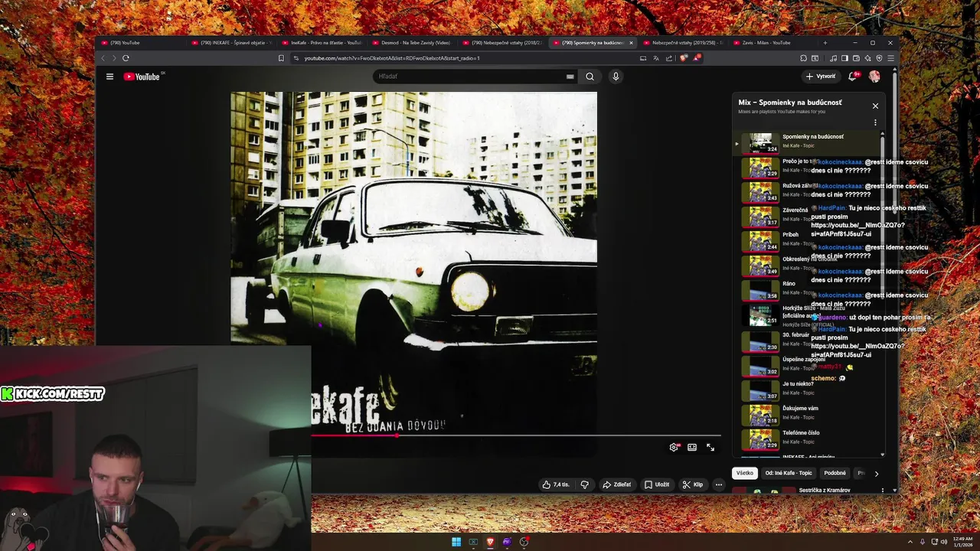Screen dimensions: 980x551
Task: Open options for Sestrička z Kramárov video
Action: click(882, 491)
